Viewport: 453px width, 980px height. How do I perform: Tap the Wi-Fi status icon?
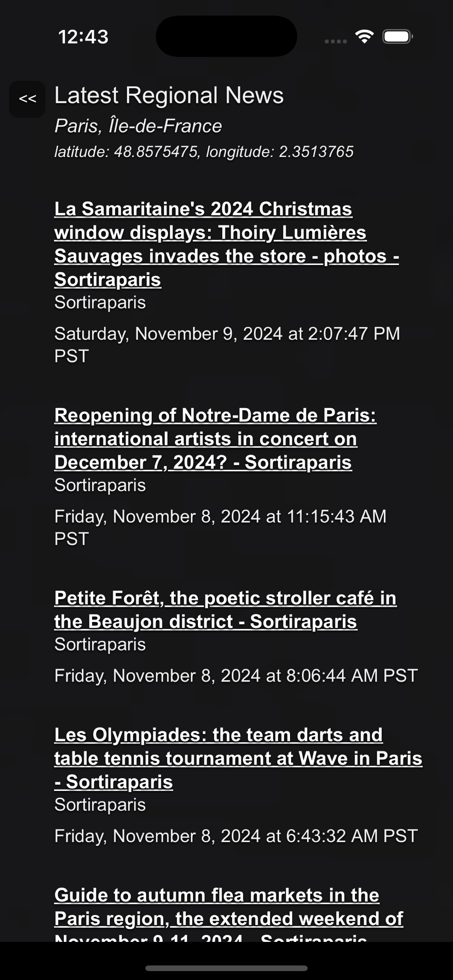364,37
